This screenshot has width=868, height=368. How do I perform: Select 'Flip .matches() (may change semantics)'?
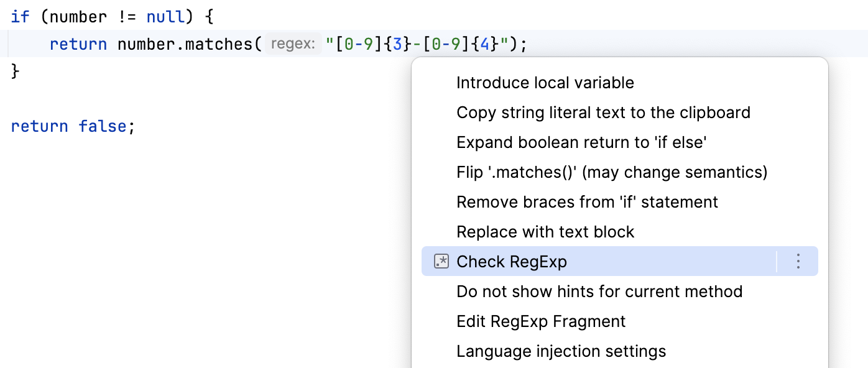point(612,172)
